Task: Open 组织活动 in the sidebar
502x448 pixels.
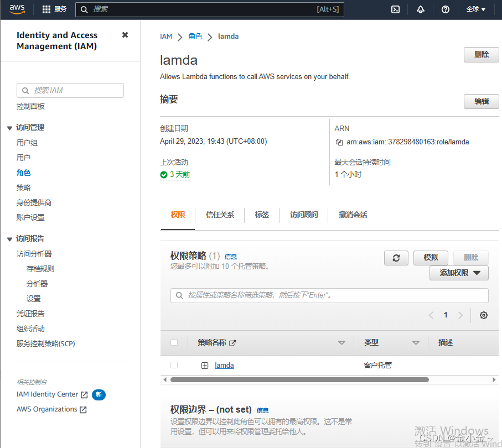Action: tap(30, 329)
